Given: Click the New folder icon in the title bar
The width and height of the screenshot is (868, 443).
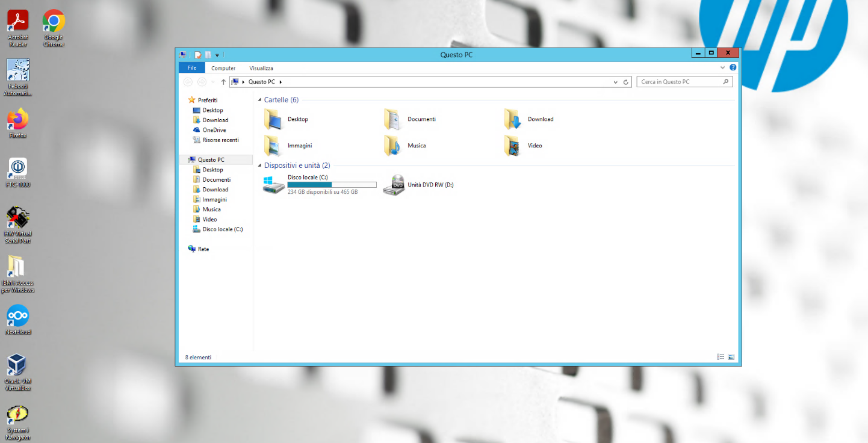Looking at the screenshot, I should (208, 54).
